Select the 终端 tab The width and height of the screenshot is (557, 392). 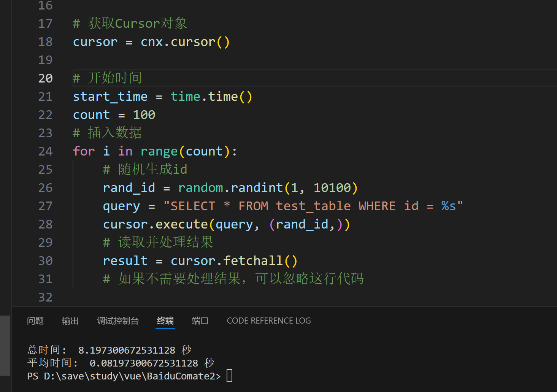[165, 321]
